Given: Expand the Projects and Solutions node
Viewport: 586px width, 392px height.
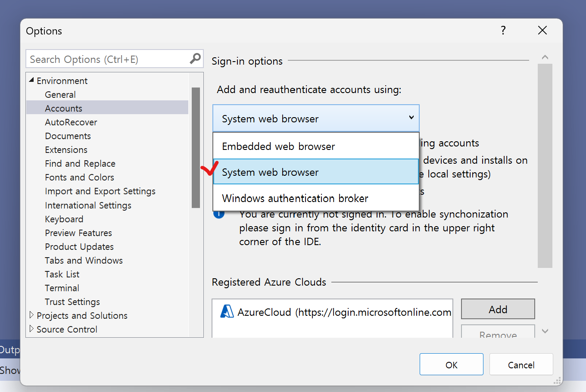Looking at the screenshot, I should 31,315.
